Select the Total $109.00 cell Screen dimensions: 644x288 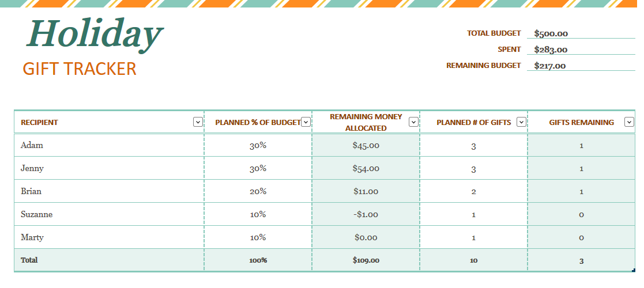pyautogui.click(x=366, y=260)
